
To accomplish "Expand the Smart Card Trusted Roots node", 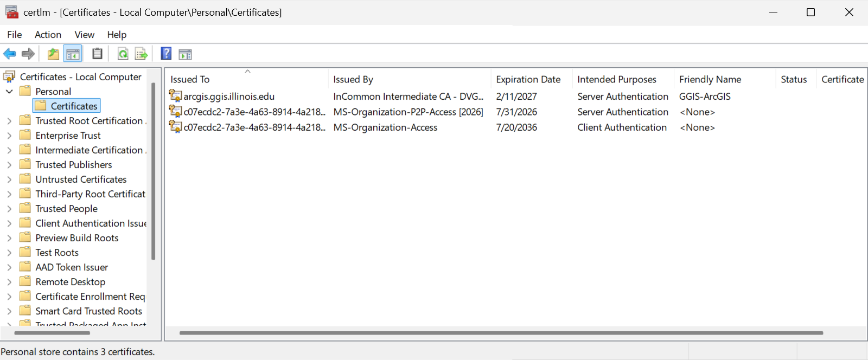I will [9, 311].
